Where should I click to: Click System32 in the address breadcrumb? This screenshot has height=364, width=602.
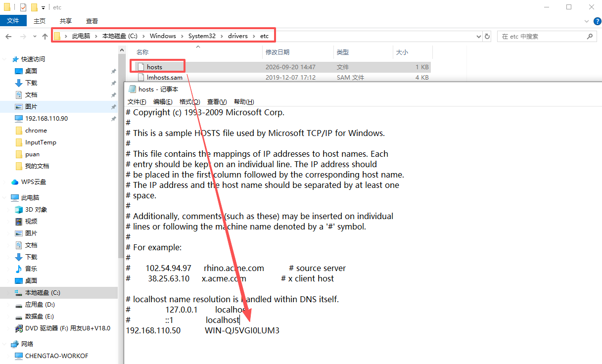click(202, 36)
